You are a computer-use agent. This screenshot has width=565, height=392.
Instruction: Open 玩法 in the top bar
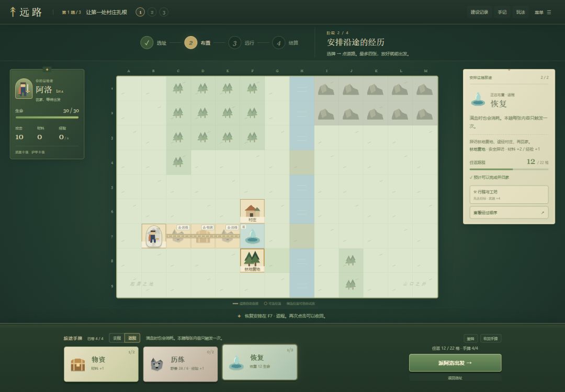pos(521,12)
